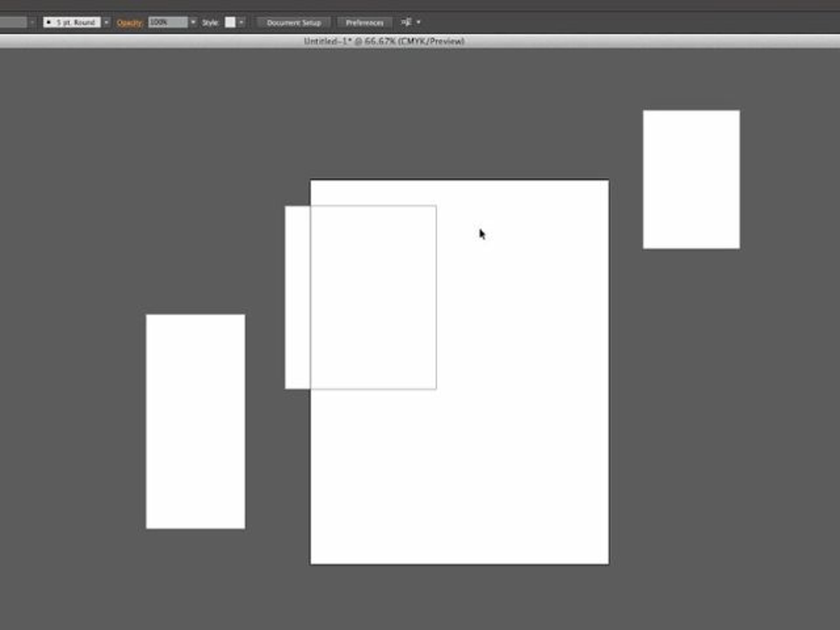
Task: Click the Document Setup button
Action: [x=294, y=23]
